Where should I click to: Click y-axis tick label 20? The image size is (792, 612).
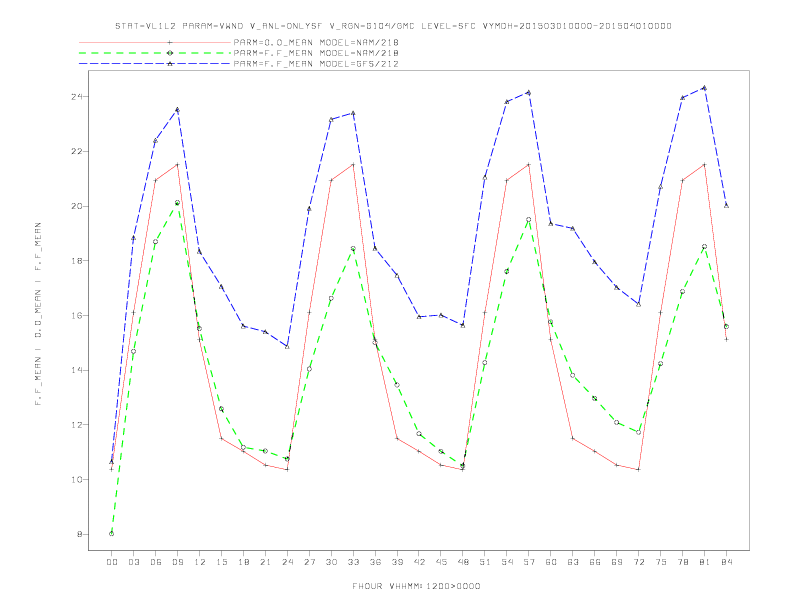point(76,206)
